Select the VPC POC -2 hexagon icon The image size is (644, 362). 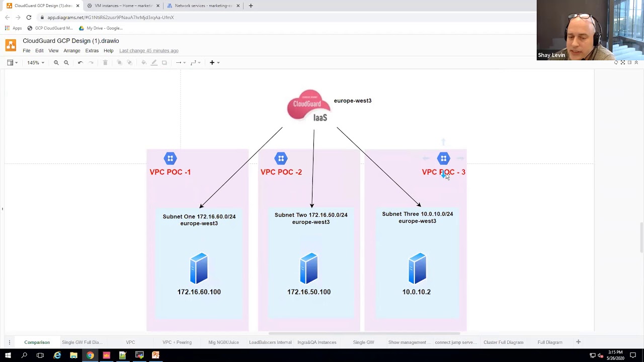(x=281, y=158)
